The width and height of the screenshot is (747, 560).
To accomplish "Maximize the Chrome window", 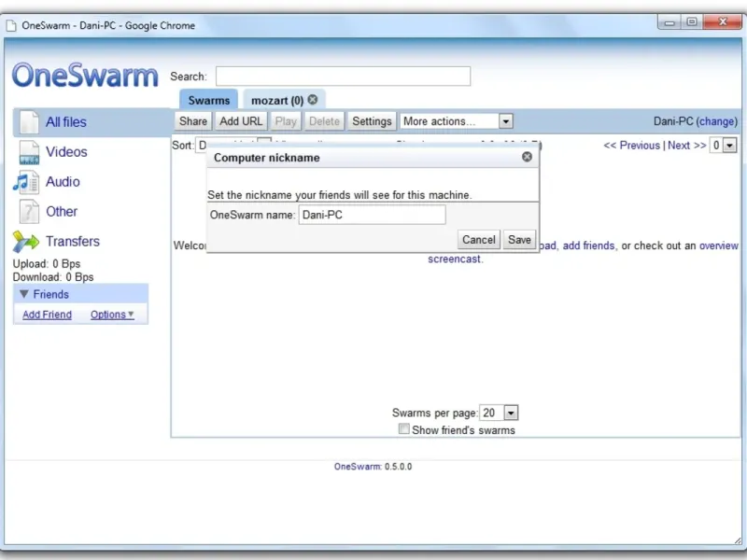I will pos(692,21).
